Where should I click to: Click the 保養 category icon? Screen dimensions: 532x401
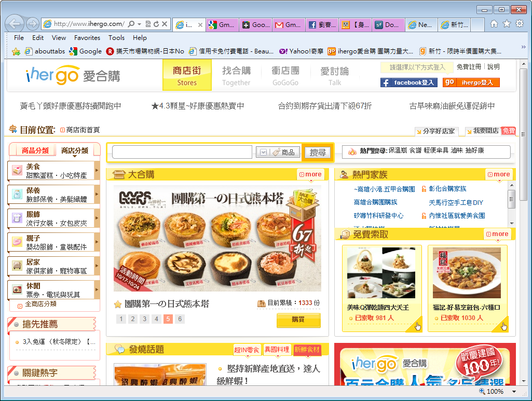pos(17,194)
